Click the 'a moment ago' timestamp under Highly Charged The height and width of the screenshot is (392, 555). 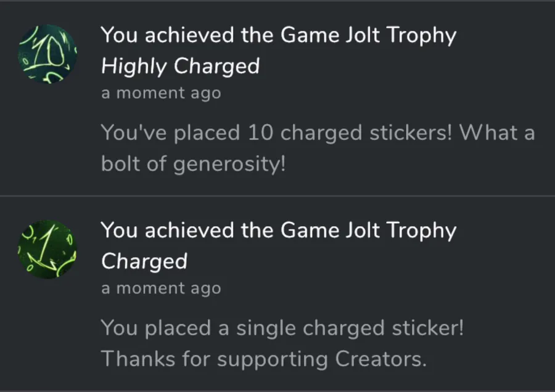tap(161, 93)
